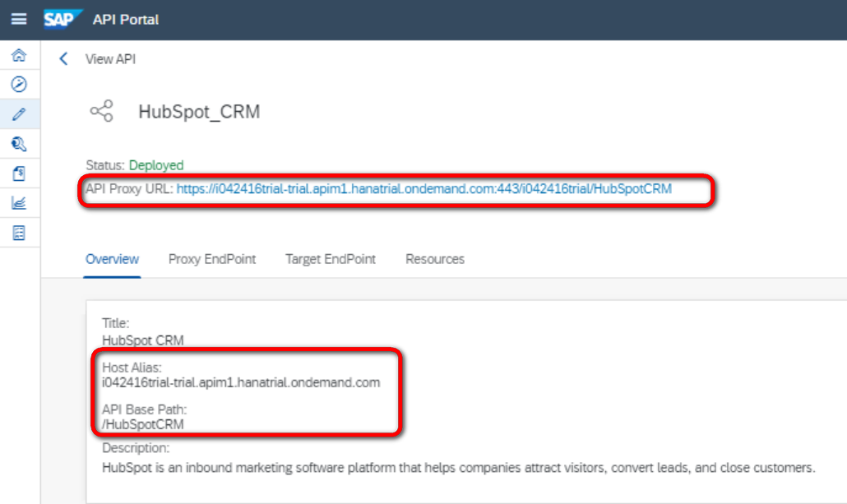The height and width of the screenshot is (504, 847).
Task: Click the Host Alias value
Action: coord(241,382)
